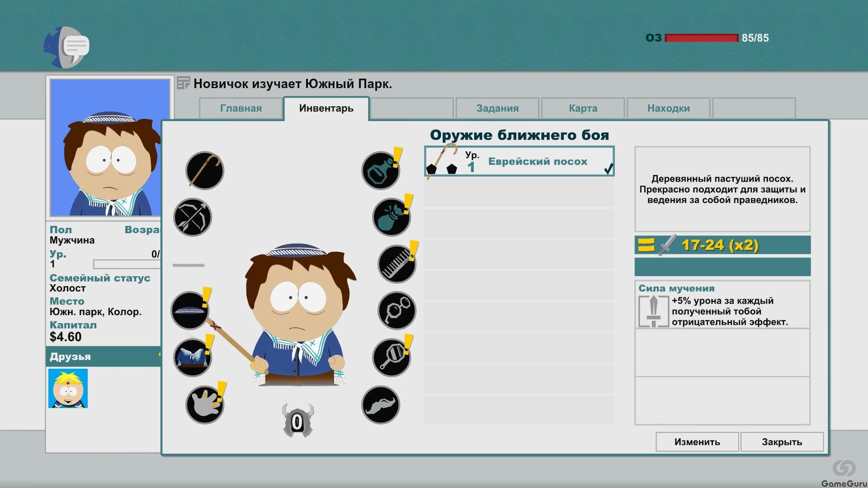Open the Инвентарь tab

click(x=326, y=108)
